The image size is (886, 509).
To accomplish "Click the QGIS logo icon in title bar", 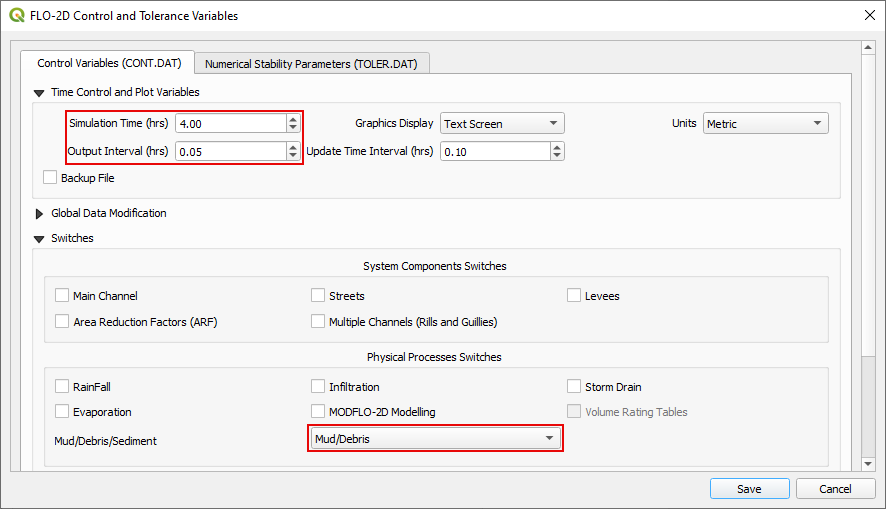I will [x=17, y=16].
